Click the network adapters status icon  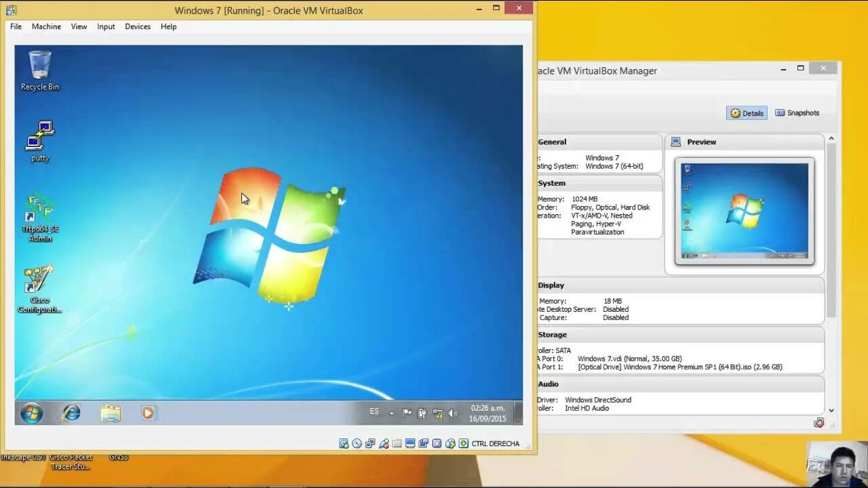370,443
